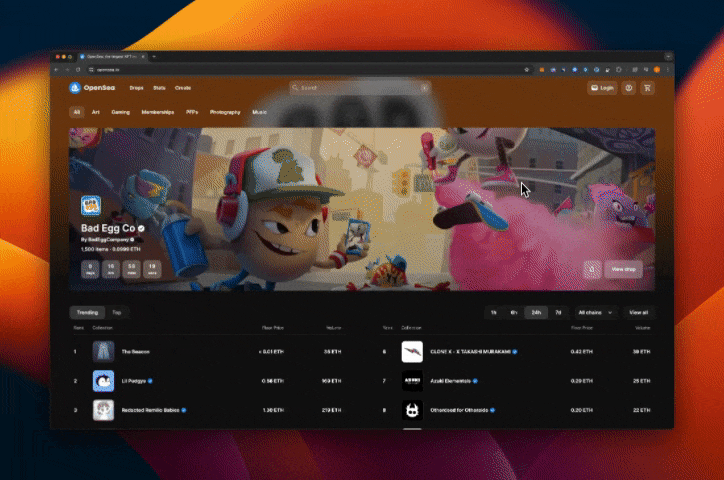Image resolution: width=724 pixels, height=480 pixels.
Task: Open the Stats menu
Action: click(159, 88)
